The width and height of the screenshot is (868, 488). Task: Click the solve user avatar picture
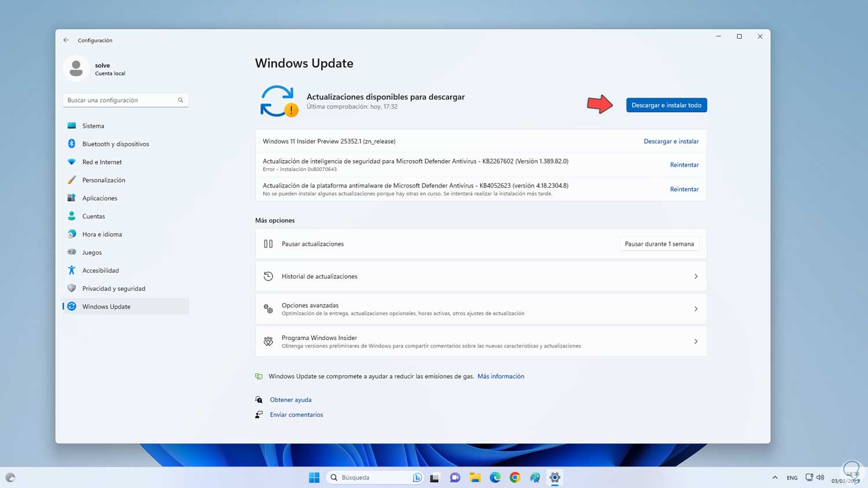76,68
